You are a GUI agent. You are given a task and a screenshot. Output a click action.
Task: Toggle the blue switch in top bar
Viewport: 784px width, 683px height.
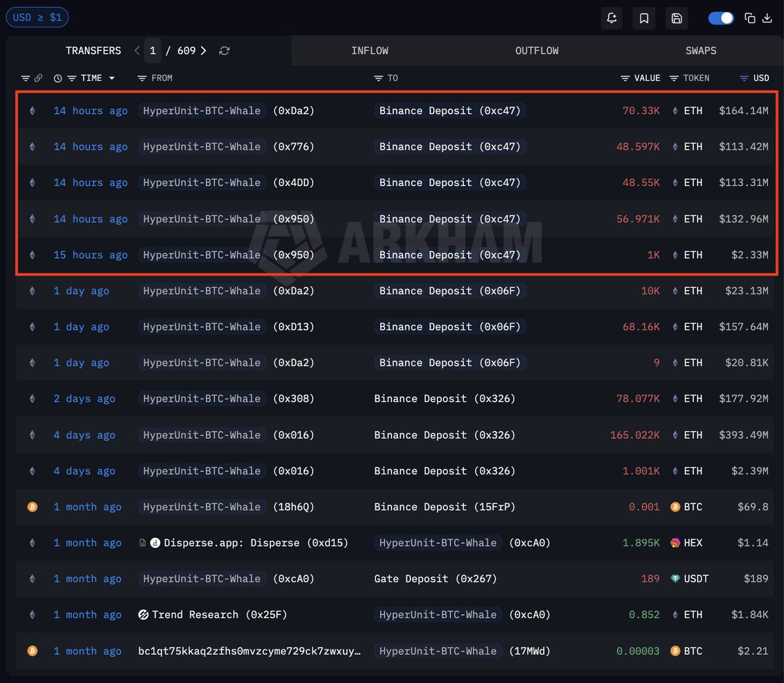click(x=721, y=18)
